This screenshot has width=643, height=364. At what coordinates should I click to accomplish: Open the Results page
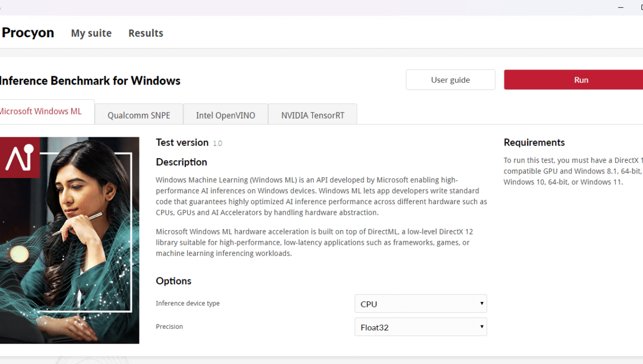(146, 33)
